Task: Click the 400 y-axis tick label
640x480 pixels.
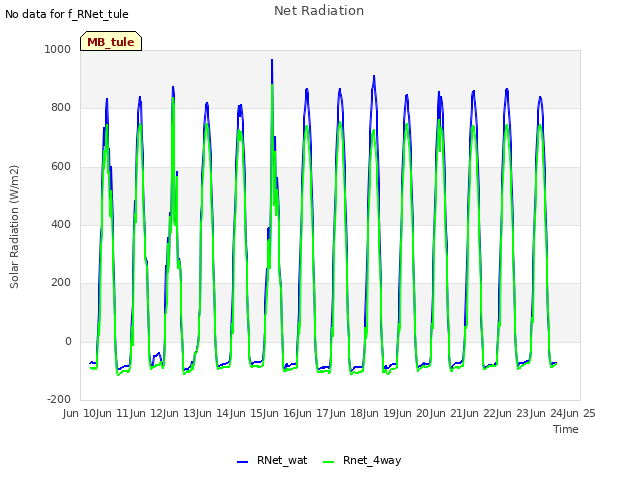Action: (x=61, y=224)
